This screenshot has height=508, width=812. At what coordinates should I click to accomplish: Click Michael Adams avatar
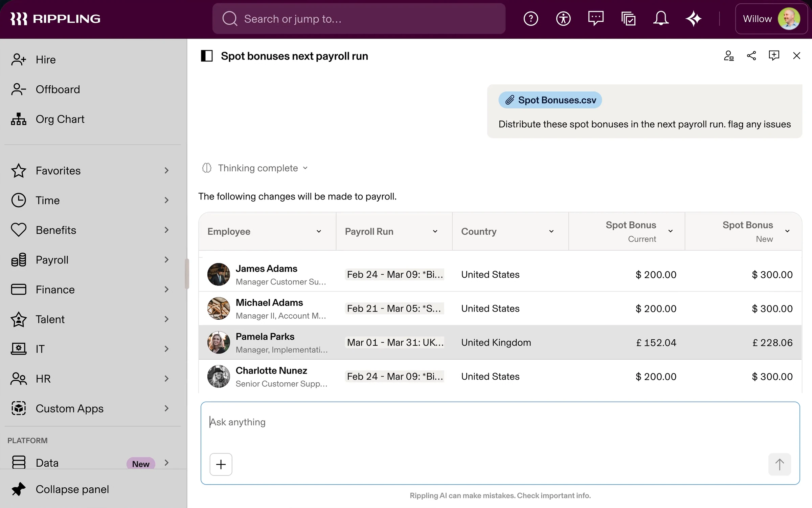219,309
